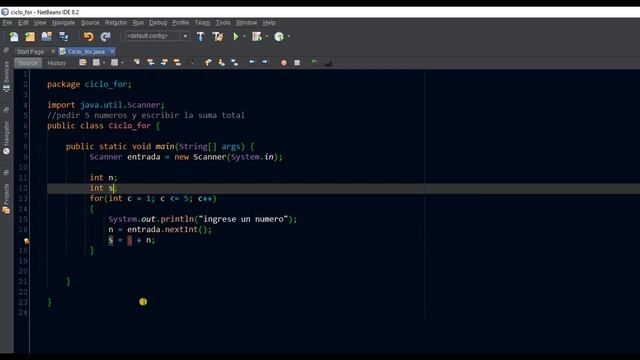Viewport: 640px width, 360px height.
Task: Close the Ciclo_for.java tab
Action: pyautogui.click(x=112, y=52)
